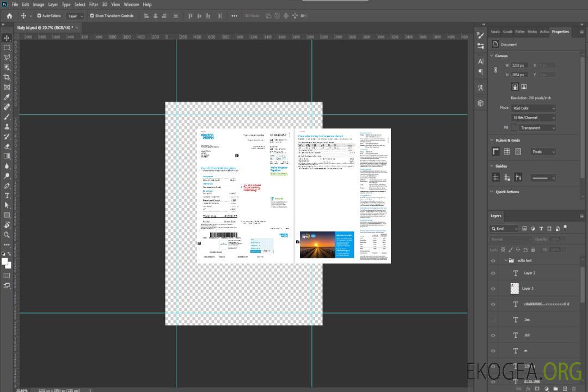Viewport: 588px width, 392px height.
Task: Click the canvas width input field
Action: point(519,65)
